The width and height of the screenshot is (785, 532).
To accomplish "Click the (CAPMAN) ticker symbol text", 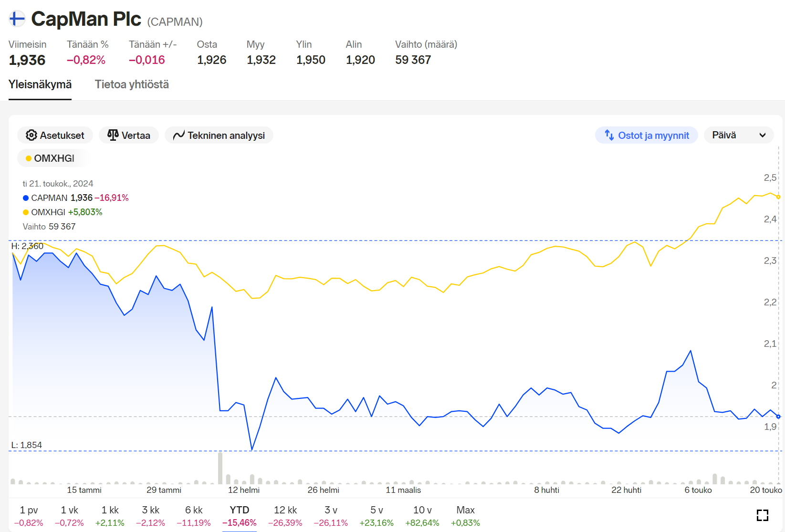I will (x=175, y=22).
